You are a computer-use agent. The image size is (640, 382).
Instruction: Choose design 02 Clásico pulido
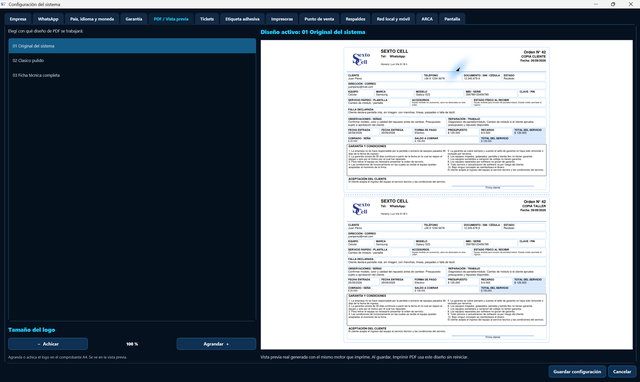click(132, 60)
